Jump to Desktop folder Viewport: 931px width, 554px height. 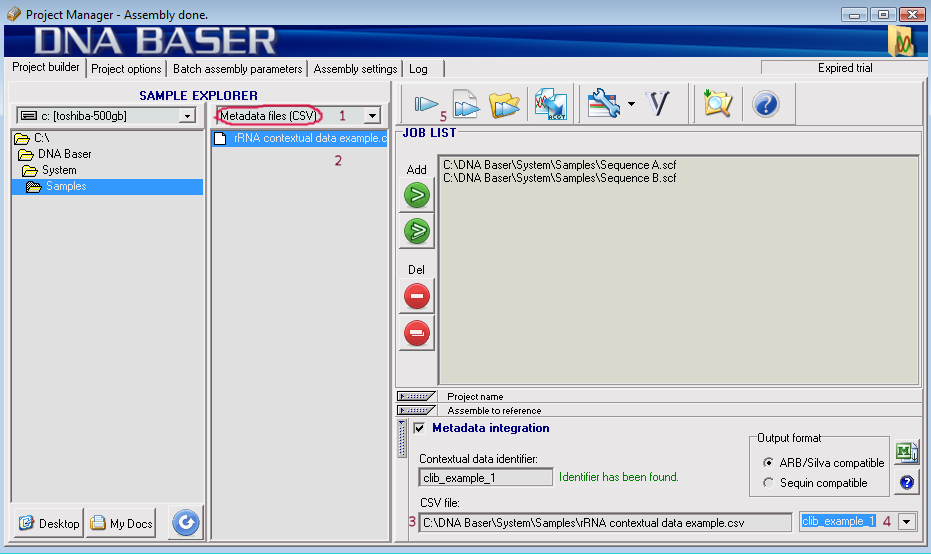[49, 523]
